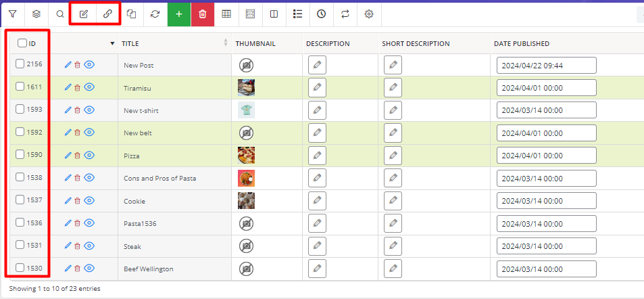Sort by the TITLE column arrows

(x=226, y=43)
